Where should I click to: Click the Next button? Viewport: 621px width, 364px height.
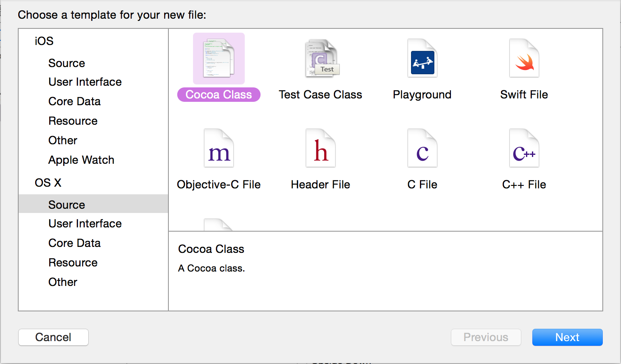568,337
